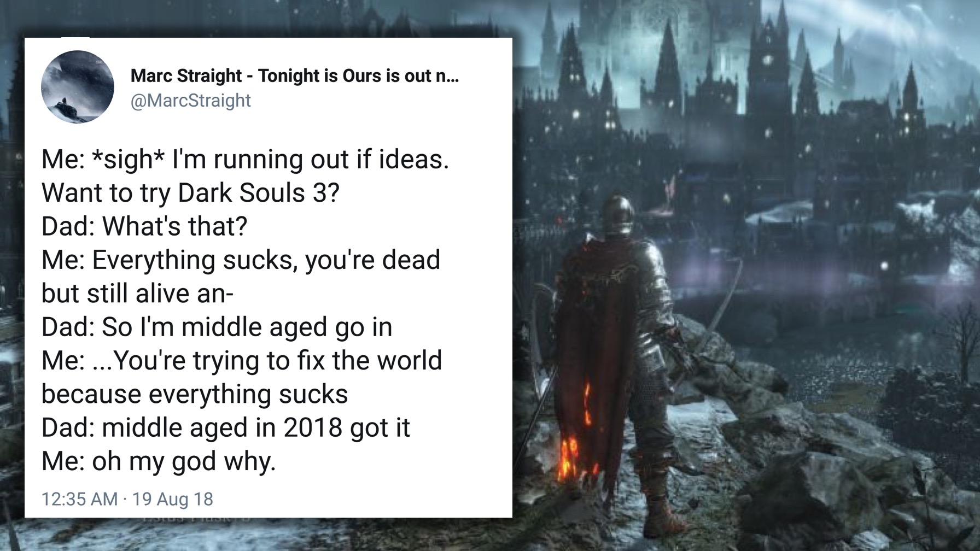Click 'because everything sucks' line
Viewport: 980px width, 551px height.
195,394
